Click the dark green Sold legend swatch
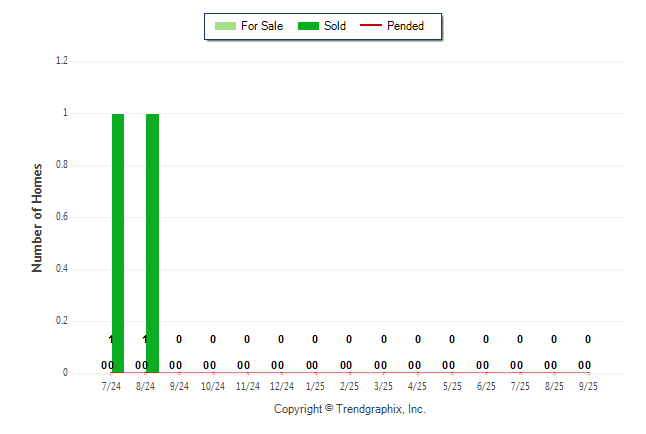 click(309, 26)
